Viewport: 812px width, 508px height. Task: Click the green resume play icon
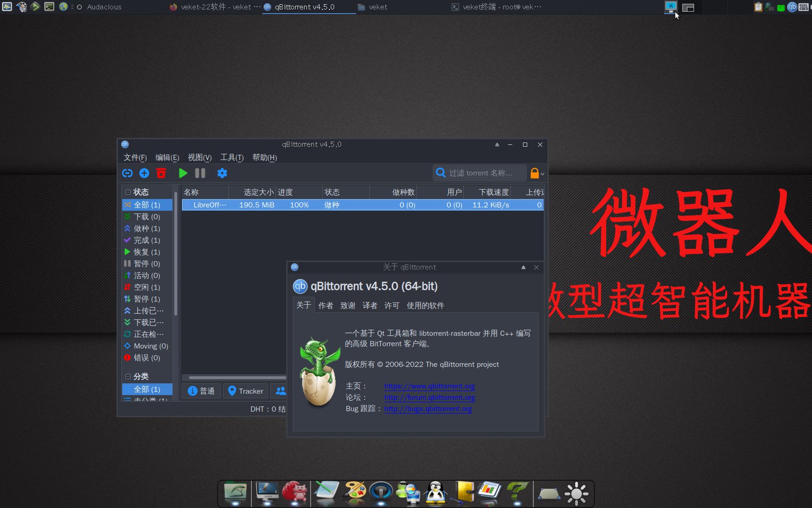pos(183,173)
